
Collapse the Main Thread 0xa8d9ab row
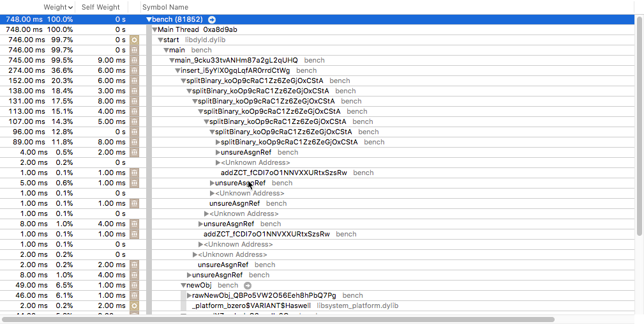[154, 29]
